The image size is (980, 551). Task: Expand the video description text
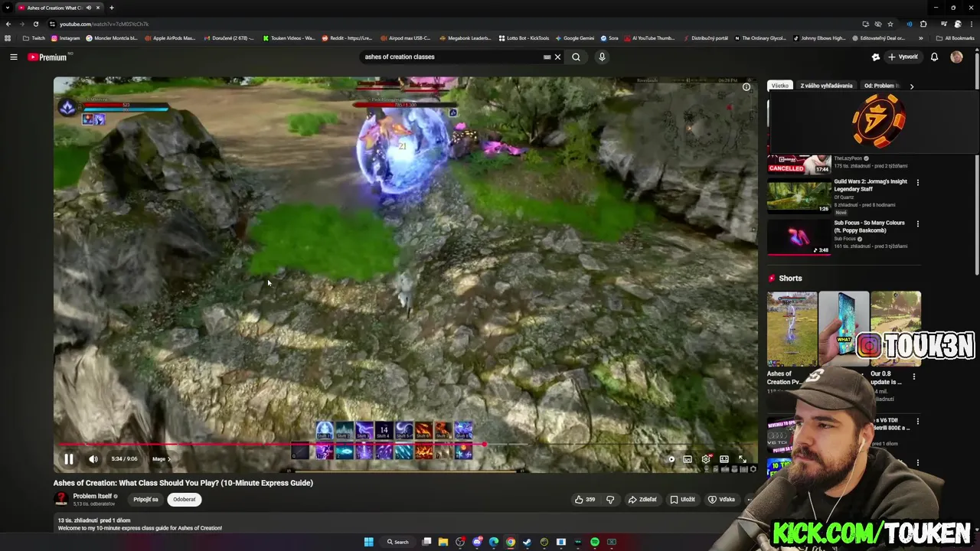140,528
